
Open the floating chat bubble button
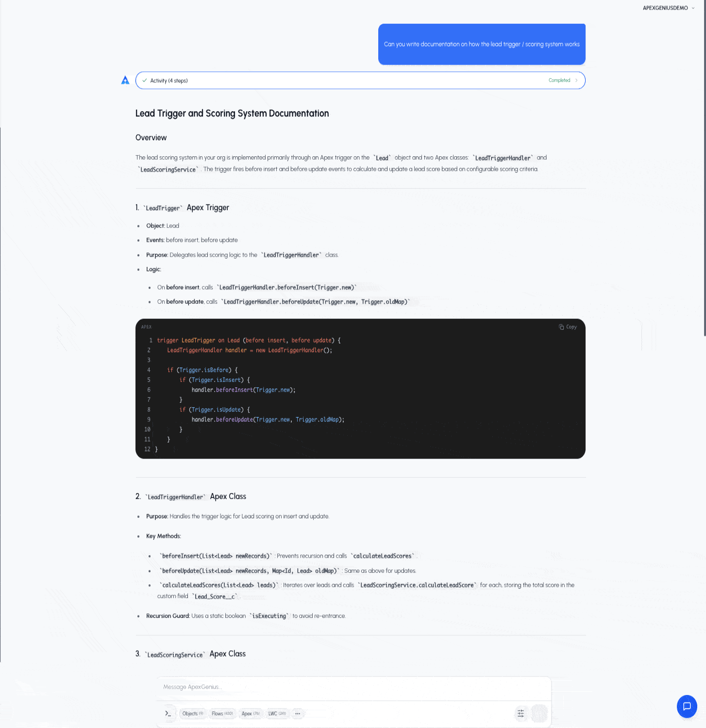[687, 706]
